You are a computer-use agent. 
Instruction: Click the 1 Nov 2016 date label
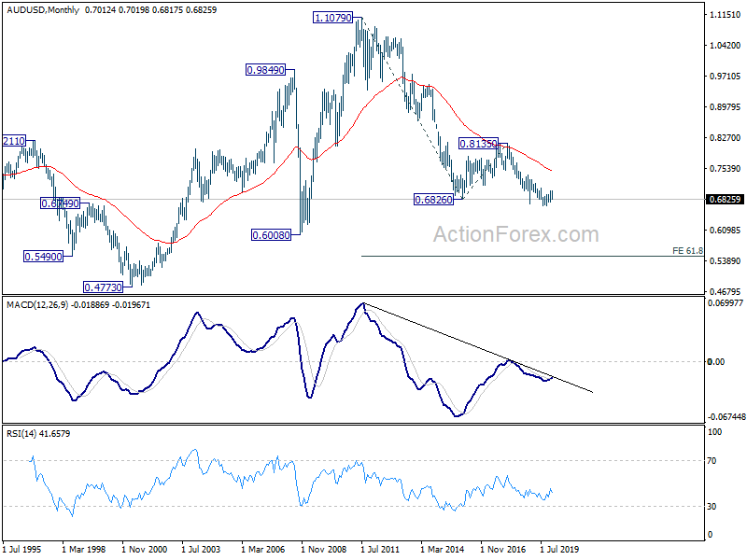502,549
